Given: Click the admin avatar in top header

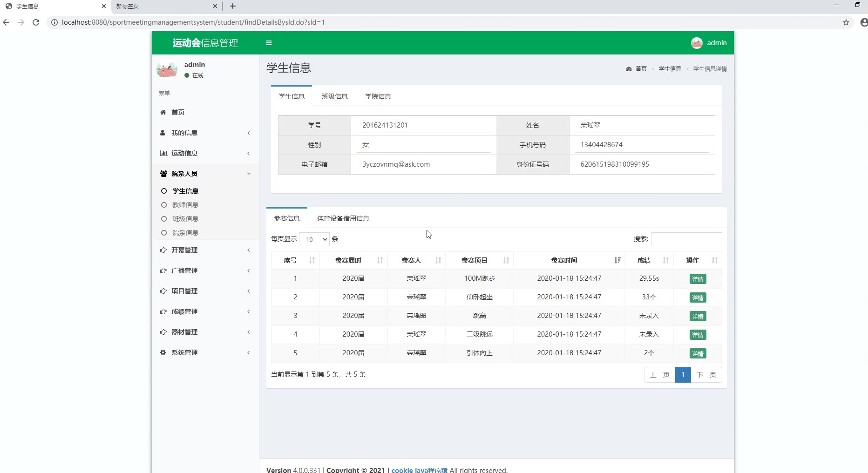Looking at the screenshot, I should [x=697, y=43].
